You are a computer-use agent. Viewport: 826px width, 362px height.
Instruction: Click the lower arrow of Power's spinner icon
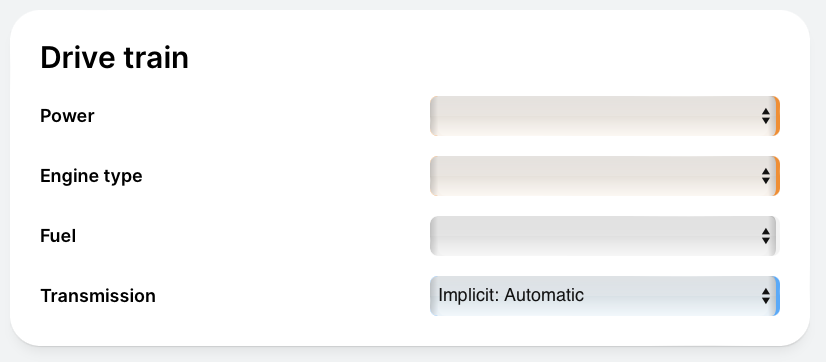click(x=765, y=121)
